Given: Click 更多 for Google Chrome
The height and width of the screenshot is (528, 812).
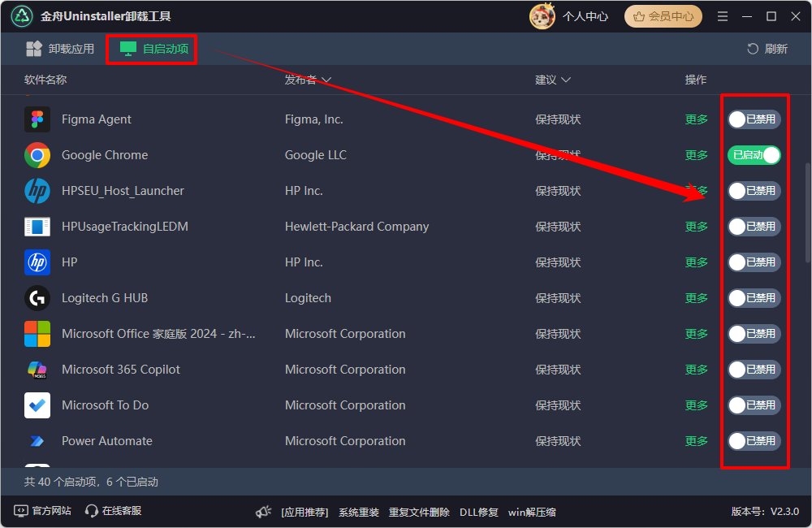Looking at the screenshot, I should pos(696,155).
